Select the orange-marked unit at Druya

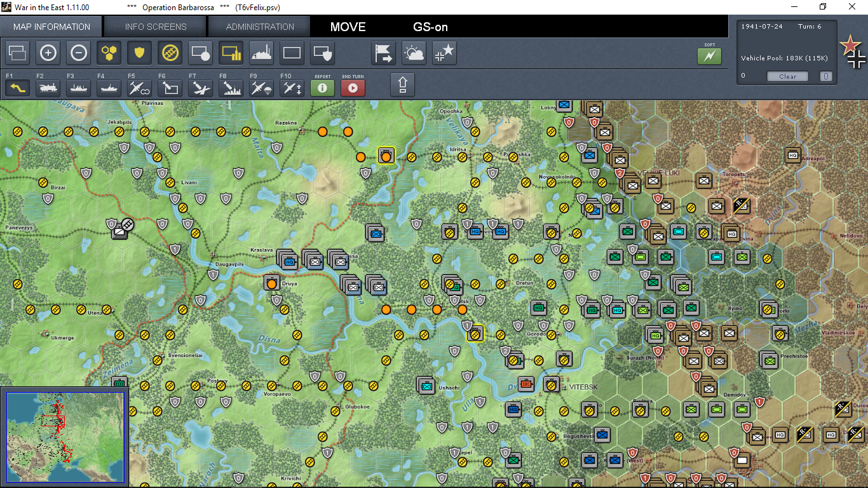272,283
